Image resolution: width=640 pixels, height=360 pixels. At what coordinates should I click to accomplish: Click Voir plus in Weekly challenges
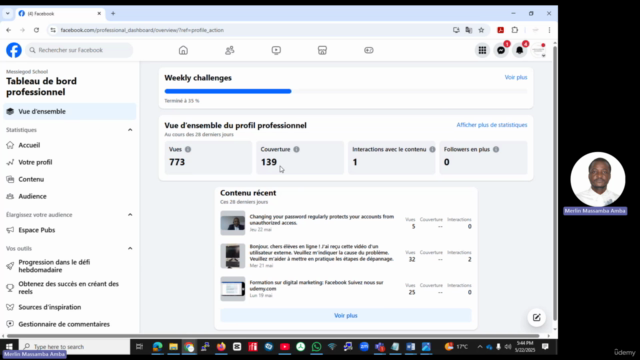click(516, 77)
